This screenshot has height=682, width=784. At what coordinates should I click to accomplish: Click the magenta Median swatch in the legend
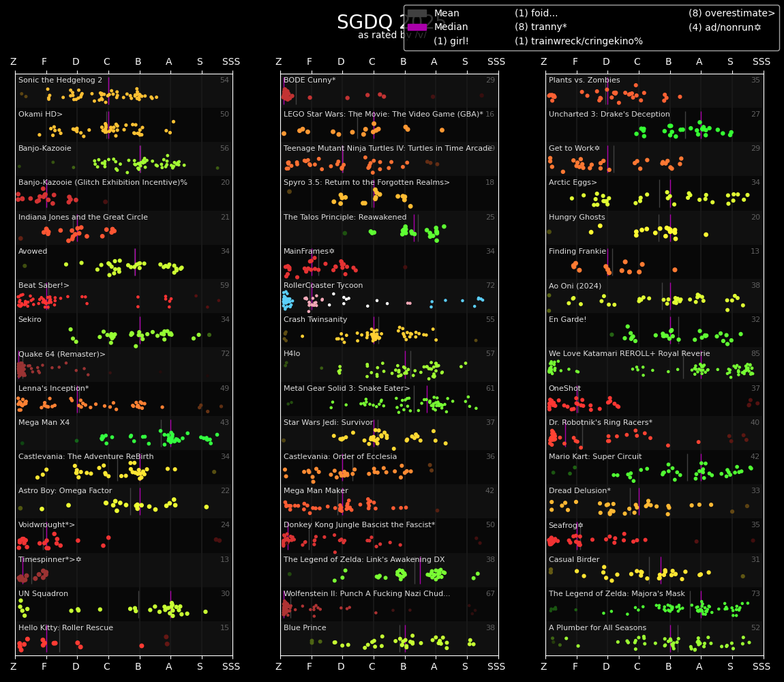click(417, 27)
